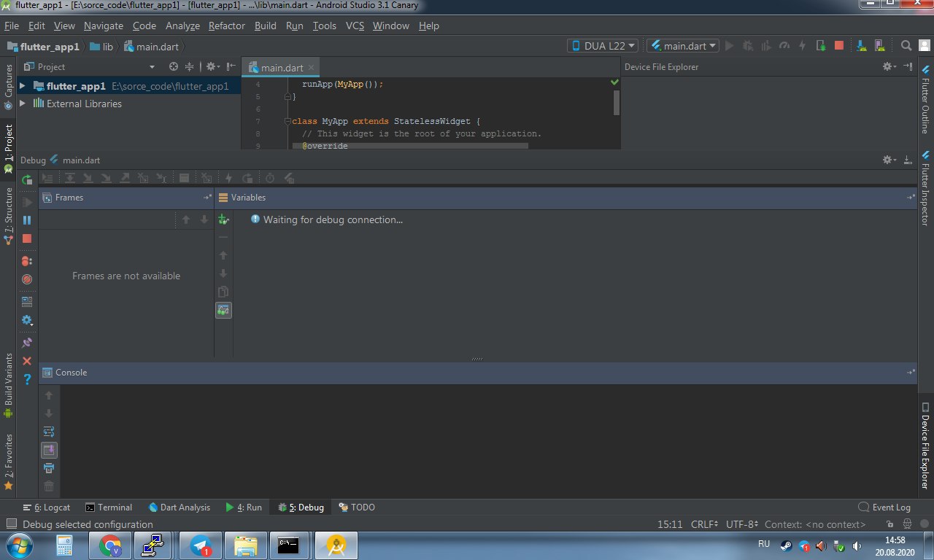Open Flutter Inspector side panel
This screenshot has width=934, height=560.
(925, 188)
